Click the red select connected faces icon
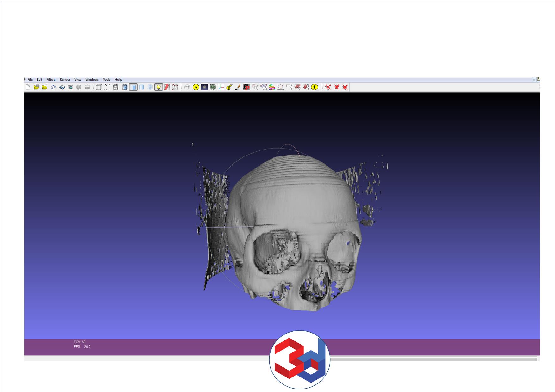555x392 pixels. click(x=297, y=87)
